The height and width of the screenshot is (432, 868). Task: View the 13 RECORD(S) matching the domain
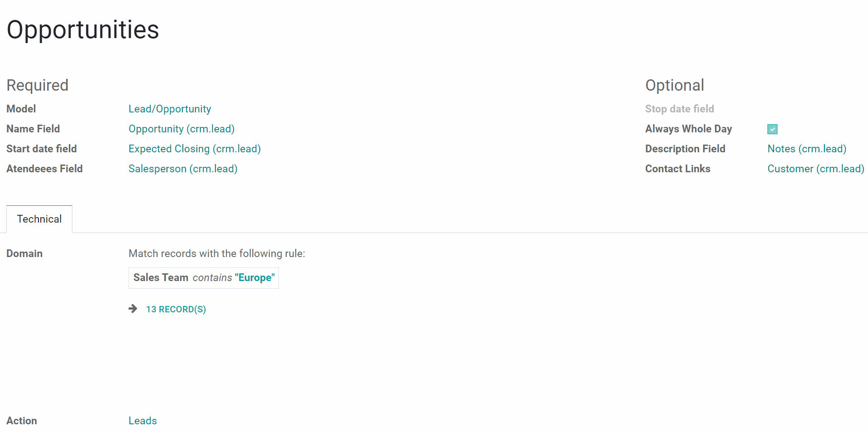point(176,309)
